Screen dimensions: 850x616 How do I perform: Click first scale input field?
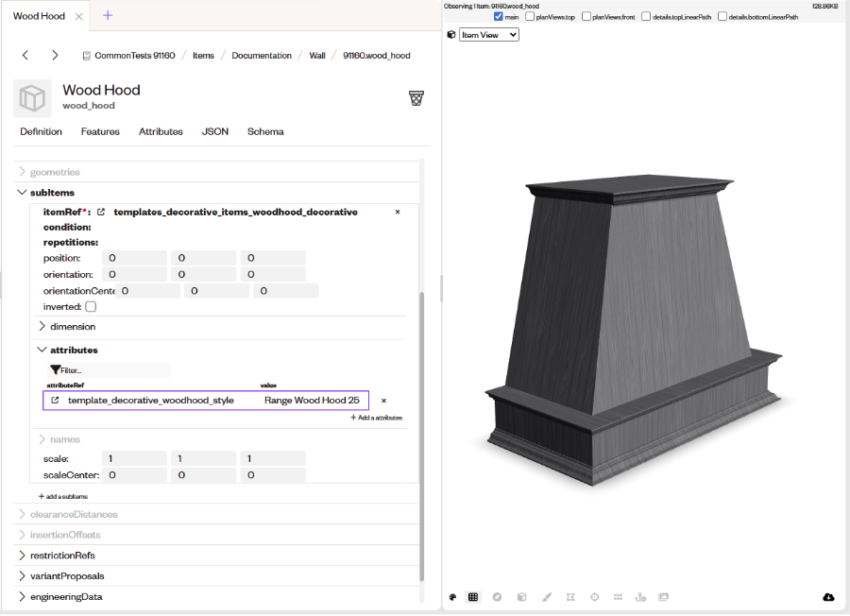point(134,459)
